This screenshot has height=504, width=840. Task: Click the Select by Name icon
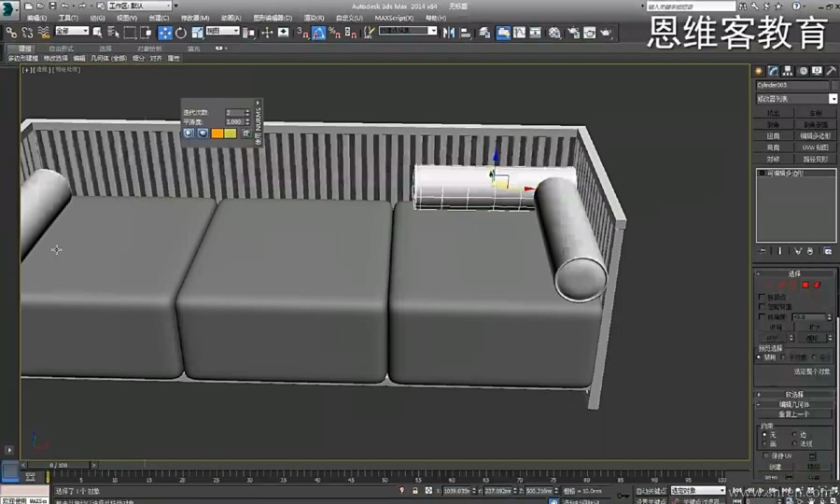coord(114,33)
